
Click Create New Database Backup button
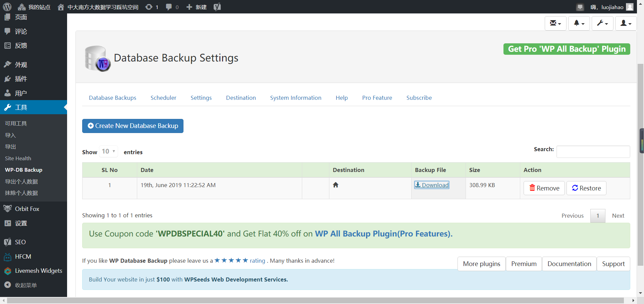[x=133, y=126]
